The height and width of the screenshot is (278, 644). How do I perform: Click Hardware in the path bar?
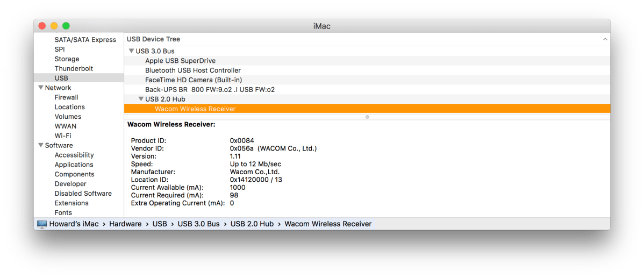[125, 224]
